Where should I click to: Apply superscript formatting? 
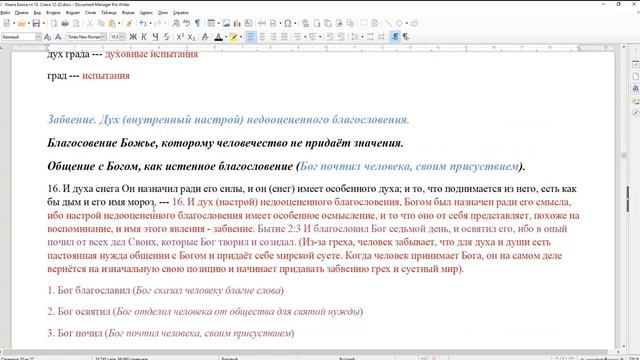[180, 37]
